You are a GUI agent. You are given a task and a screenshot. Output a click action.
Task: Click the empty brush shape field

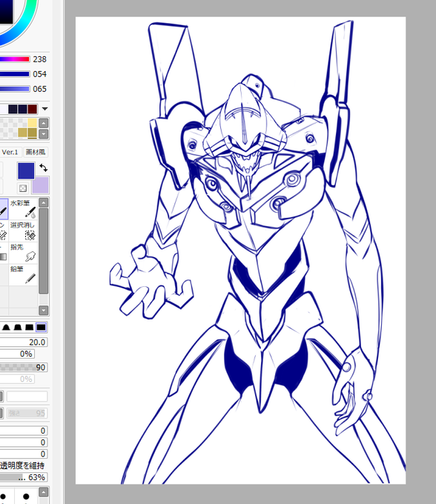point(27,397)
